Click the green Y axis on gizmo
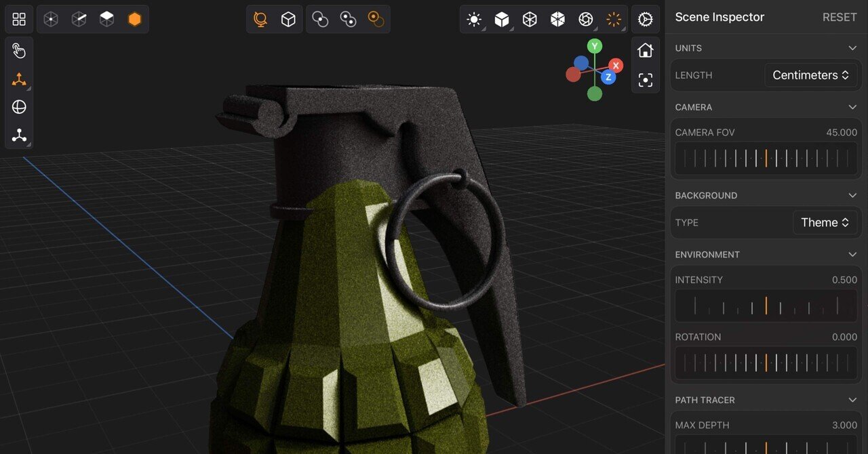This screenshot has width=868, height=454. click(x=595, y=46)
